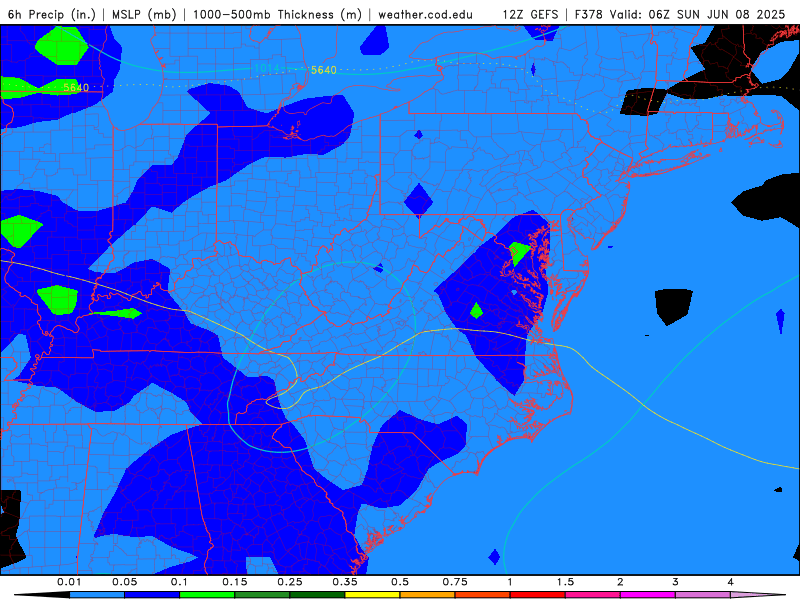The height and width of the screenshot is (600, 800).
Task: Click the legend value 1.5
Action: (x=565, y=582)
